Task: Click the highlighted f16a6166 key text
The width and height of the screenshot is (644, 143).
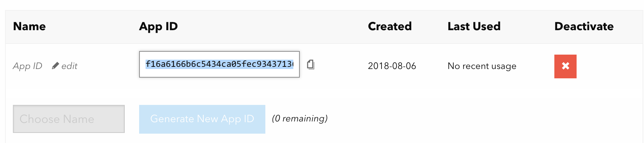Action: pyautogui.click(x=219, y=64)
